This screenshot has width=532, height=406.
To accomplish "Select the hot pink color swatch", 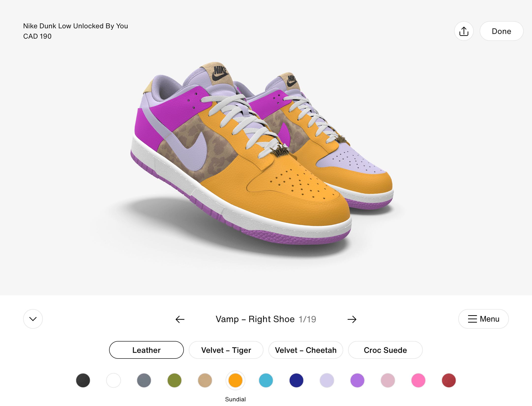I will (418, 380).
